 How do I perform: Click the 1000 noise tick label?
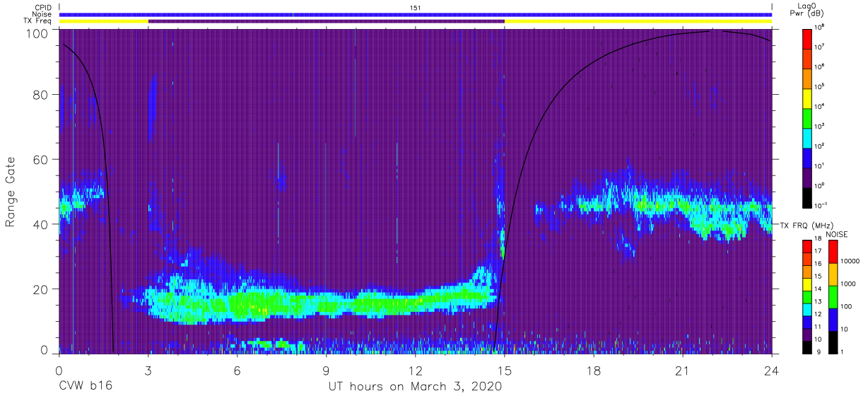[x=848, y=284]
